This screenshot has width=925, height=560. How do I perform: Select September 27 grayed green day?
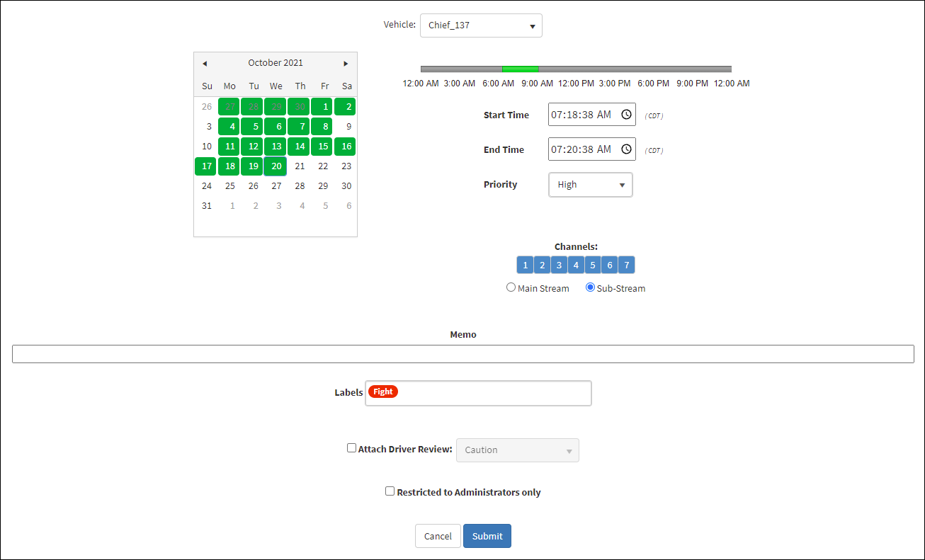[x=229, y=107]
